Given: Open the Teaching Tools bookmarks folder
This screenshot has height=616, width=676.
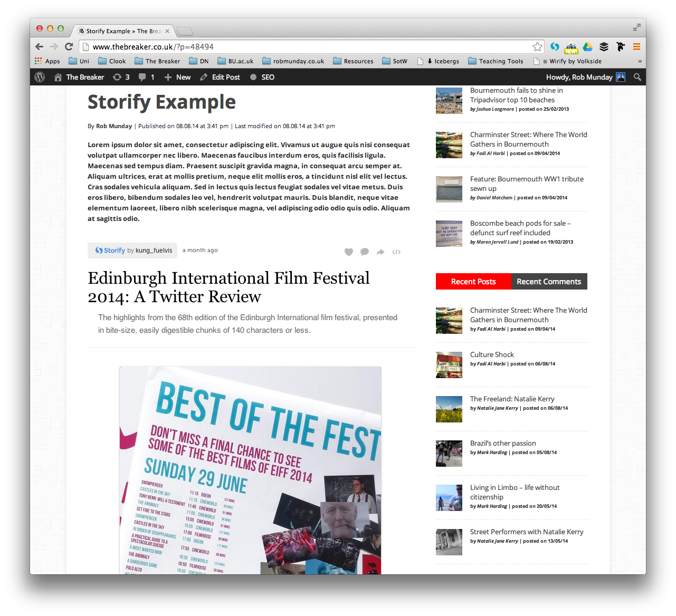Looking at the screenshot, I should tap(496, 61).
